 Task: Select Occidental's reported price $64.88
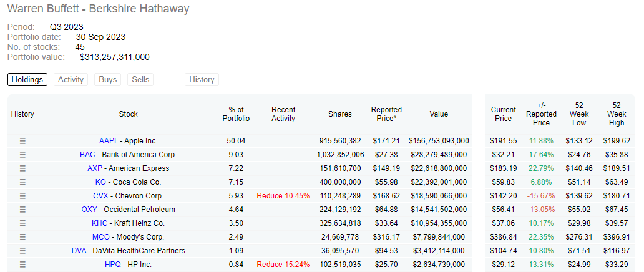(x=386, y=210)
